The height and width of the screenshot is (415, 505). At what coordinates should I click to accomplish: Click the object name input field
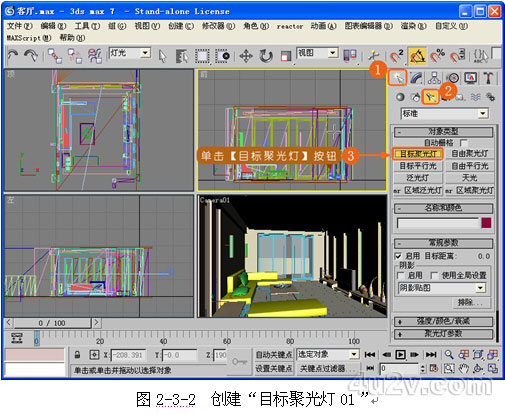coord(438,223)
